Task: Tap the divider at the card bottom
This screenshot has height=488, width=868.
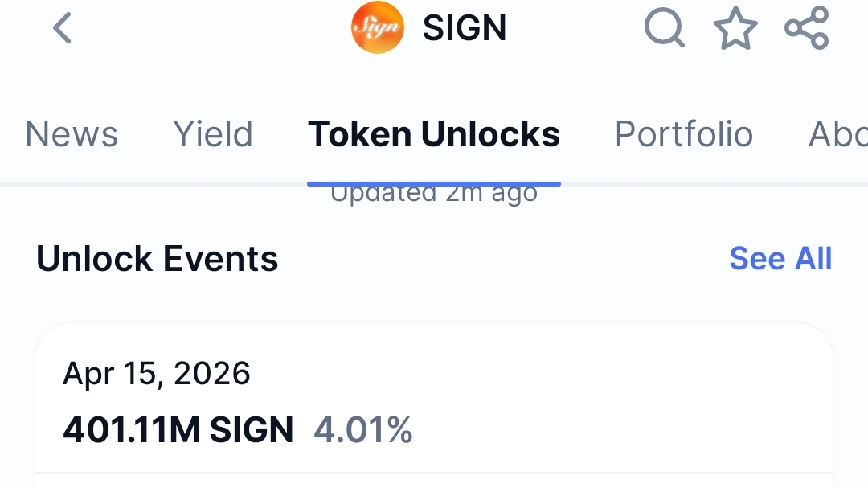Action: (434, 473)
